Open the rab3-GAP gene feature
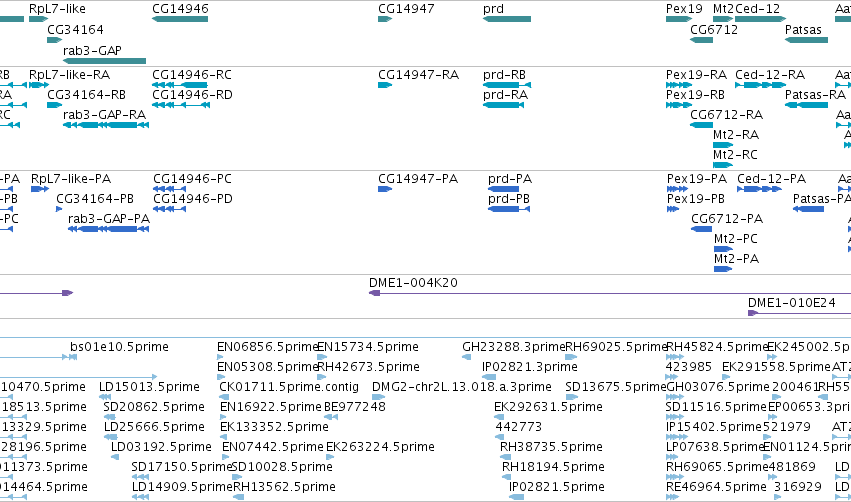Viewport: 851px width, 502px height. [104, 61]
